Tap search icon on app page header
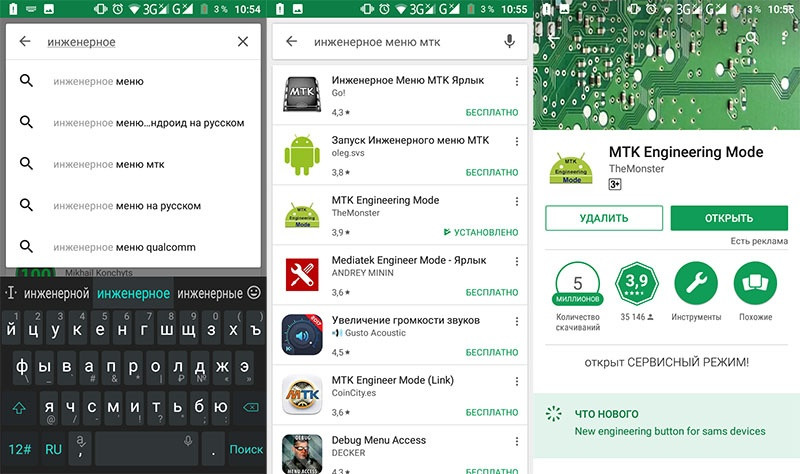 point(752,37)
